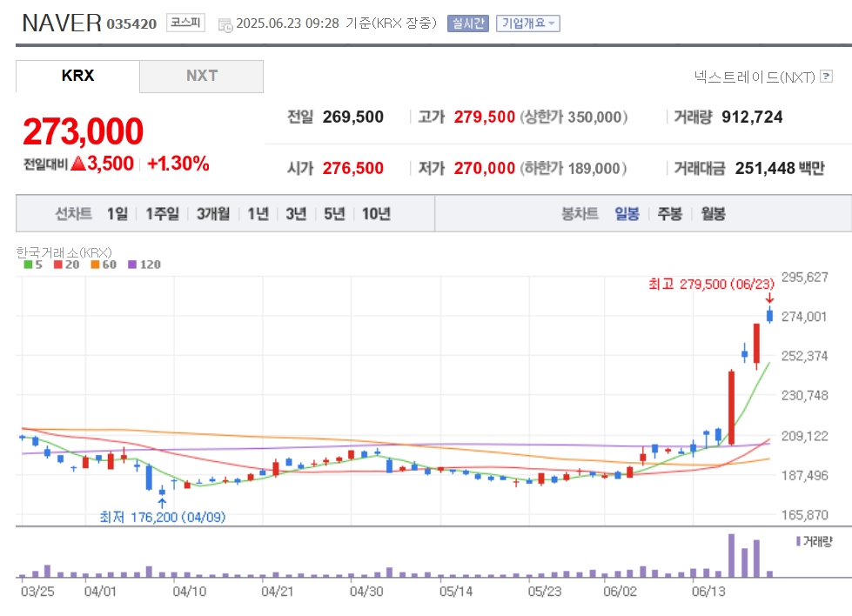Screen dimensions: 852x616
Task: Click the high price value 279,500
Action: [x=484, y=117]
